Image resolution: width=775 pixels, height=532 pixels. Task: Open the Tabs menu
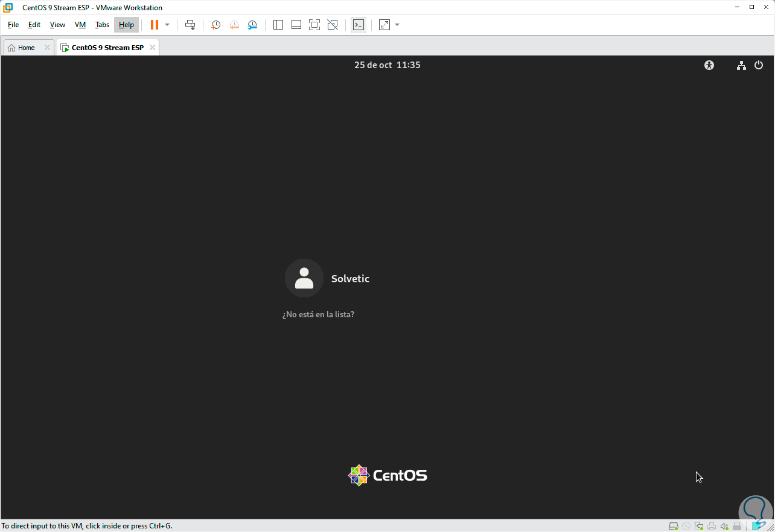[x=103, y=25]
